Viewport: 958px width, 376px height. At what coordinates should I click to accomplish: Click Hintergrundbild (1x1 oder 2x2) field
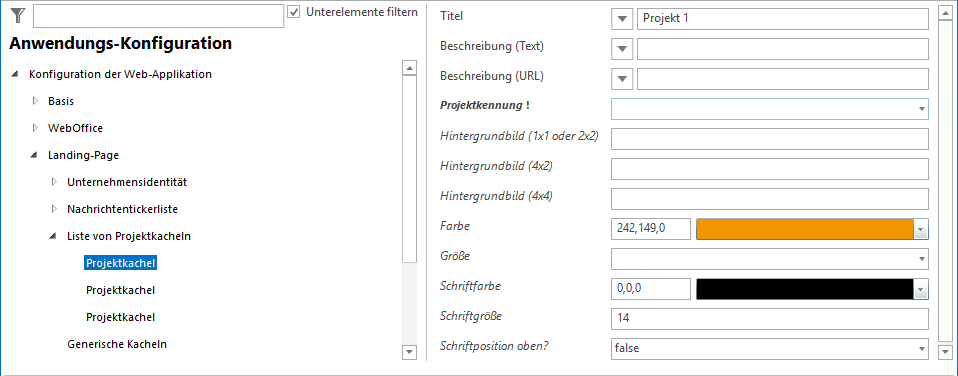click(770, 139)
